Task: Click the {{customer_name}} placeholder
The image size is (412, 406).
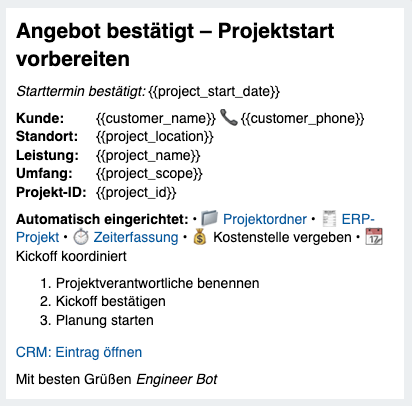Action: [156, 119]
